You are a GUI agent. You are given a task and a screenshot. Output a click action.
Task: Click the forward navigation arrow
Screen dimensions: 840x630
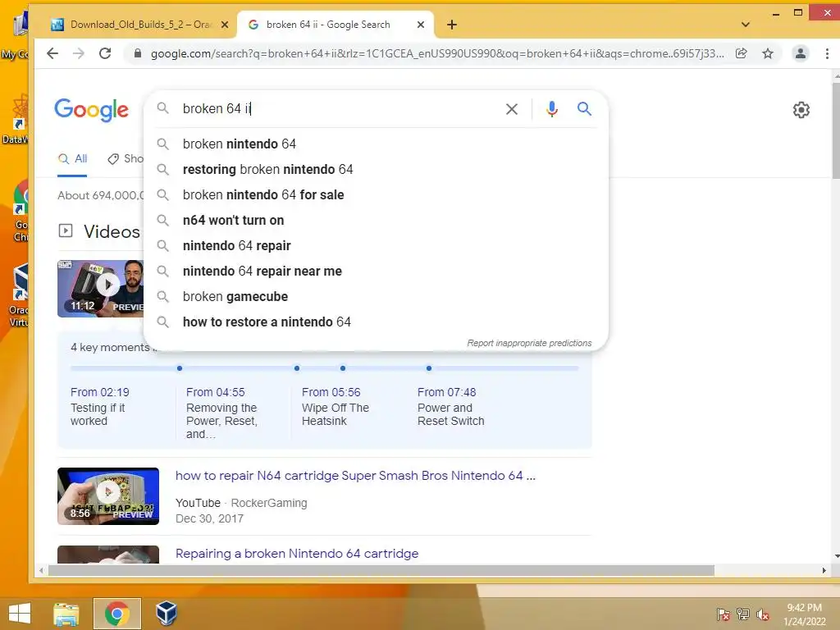point(79,53)
